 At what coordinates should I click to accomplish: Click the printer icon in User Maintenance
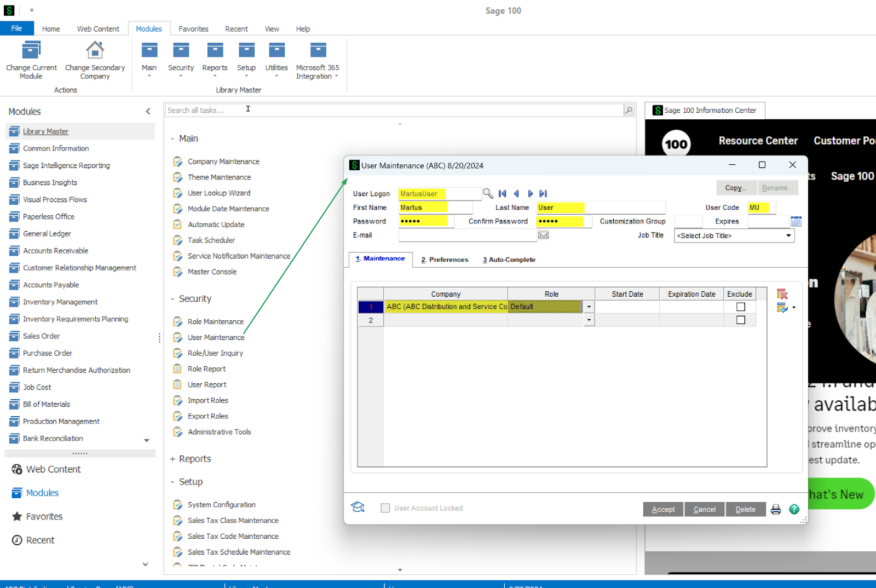tap(776, 509)
